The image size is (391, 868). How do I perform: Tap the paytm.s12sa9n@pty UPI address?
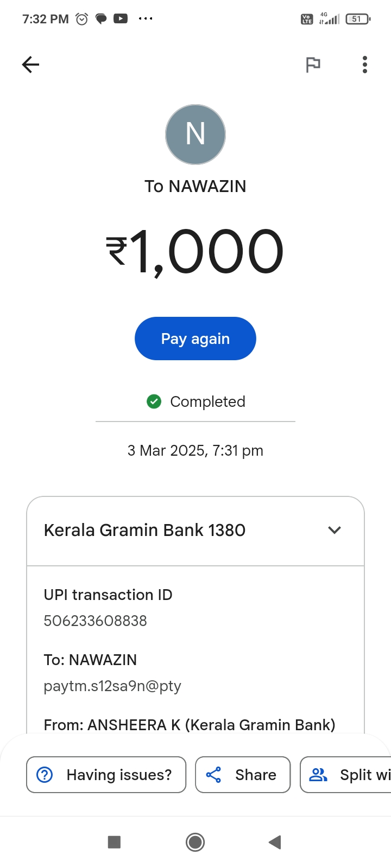[x=112, y=686]
